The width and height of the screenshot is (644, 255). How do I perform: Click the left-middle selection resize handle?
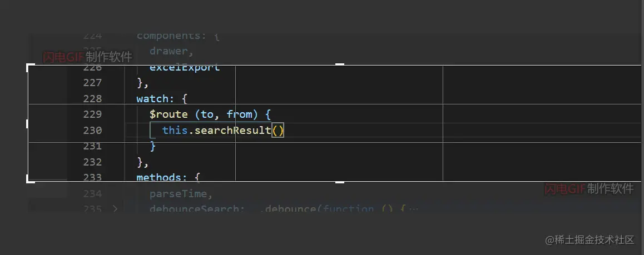point(28,123)
